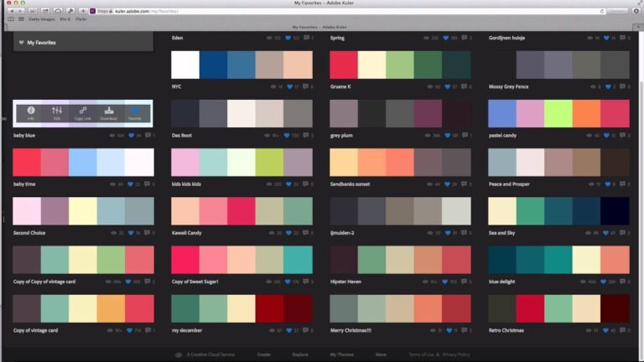Select dark blue swatch in Eden palette

click(x=213, y=65)
